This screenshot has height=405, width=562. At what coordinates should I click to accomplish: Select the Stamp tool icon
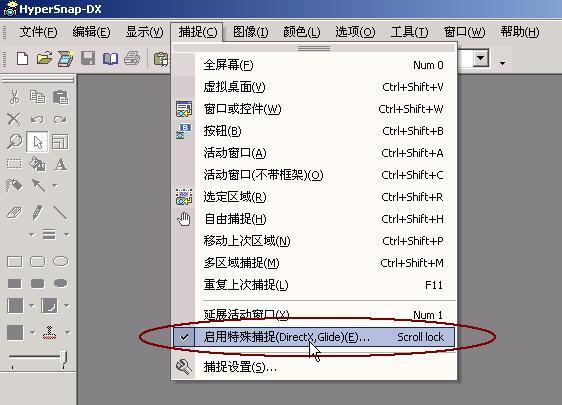coord(49,333)
